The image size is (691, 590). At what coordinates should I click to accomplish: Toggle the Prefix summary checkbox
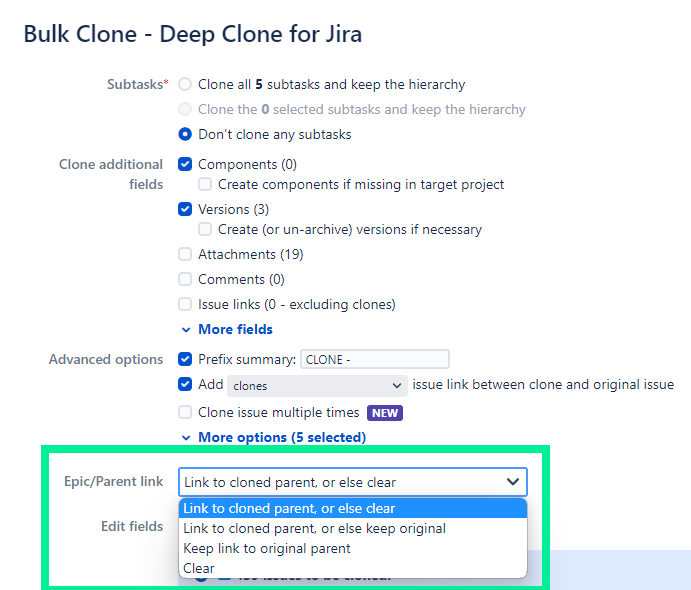(x=185, y=359)
